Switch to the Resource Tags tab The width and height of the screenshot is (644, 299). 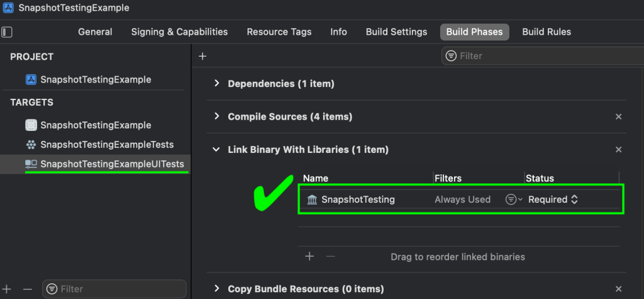point(279,32)
